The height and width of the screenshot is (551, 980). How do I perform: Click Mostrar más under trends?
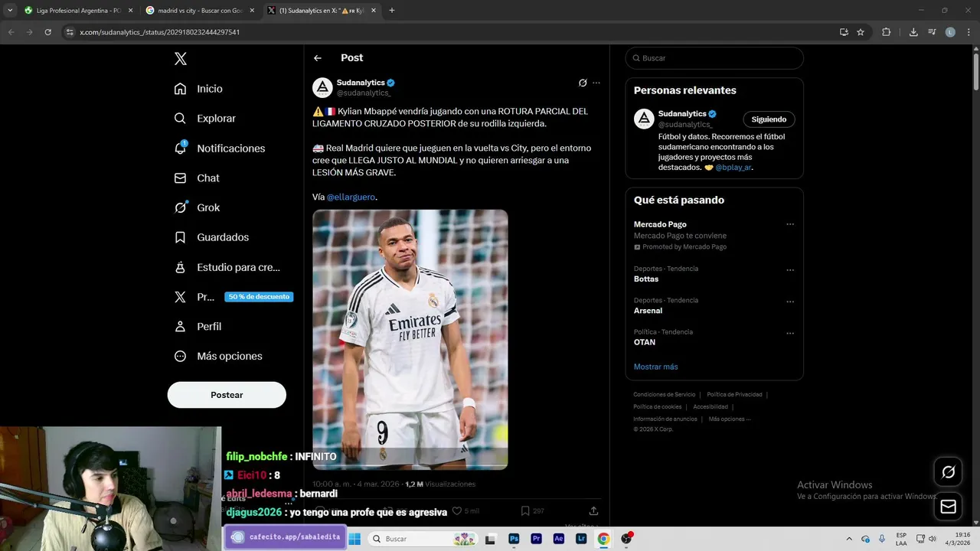pos(655,367)
